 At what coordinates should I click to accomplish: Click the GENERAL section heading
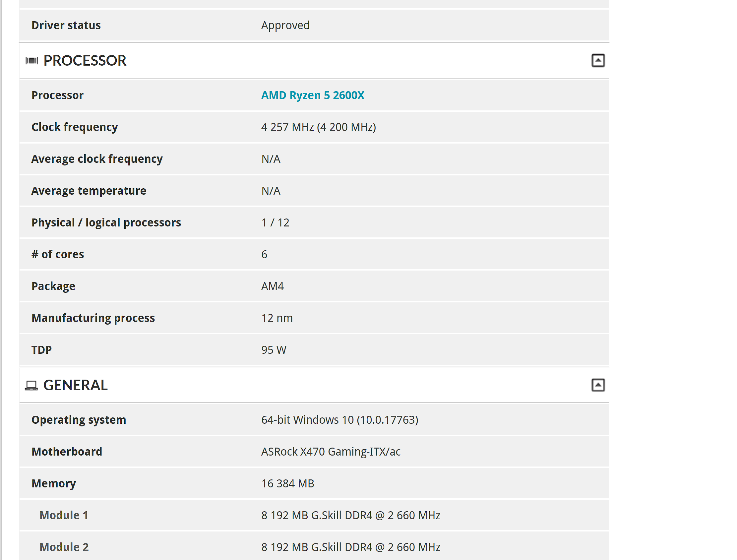pos(75,385)
